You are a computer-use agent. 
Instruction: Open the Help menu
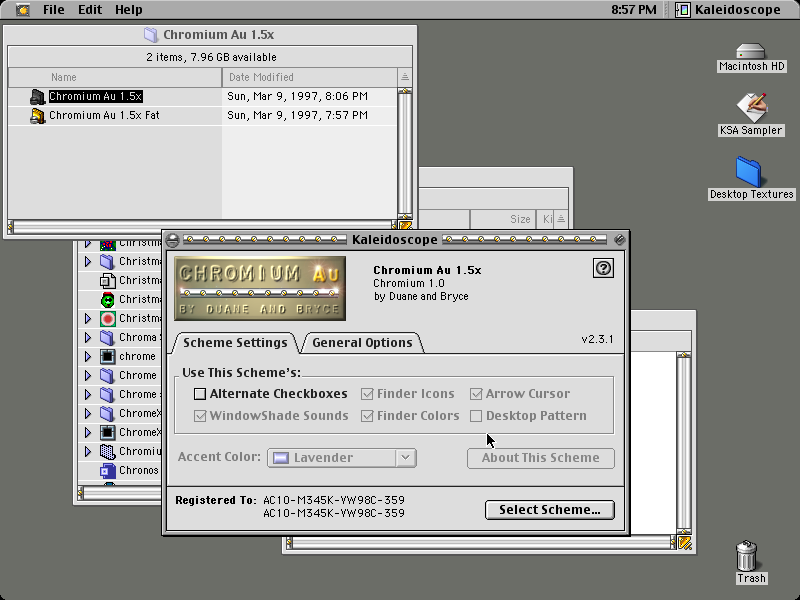(x=128, y=10)
